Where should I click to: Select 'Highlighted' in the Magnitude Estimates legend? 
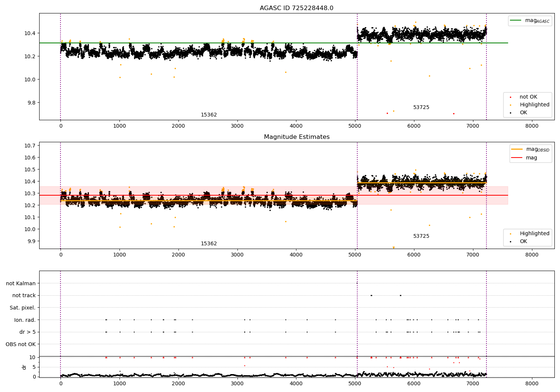(535, 234)
